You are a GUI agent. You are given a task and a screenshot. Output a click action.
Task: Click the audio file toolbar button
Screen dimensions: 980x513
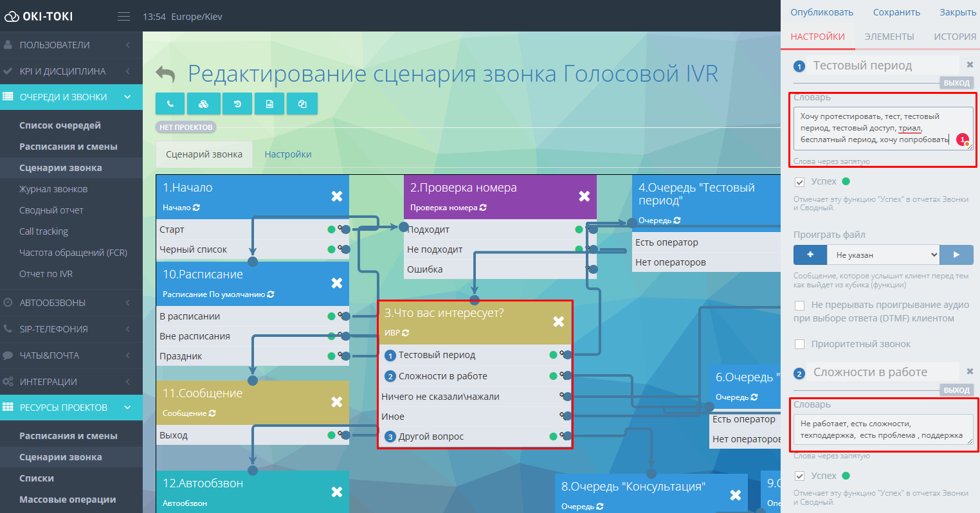(x=270, y=104)
